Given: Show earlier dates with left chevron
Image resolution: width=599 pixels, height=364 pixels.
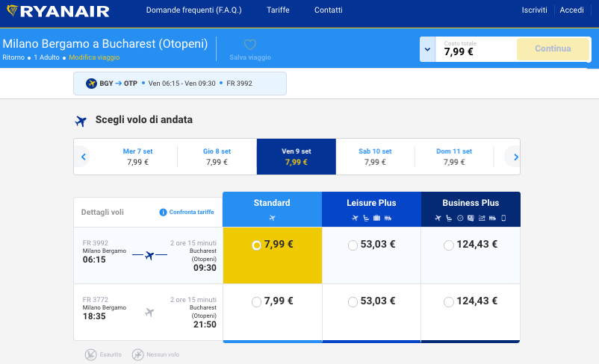Looking at the screenshot, I should pyautogui.click(x=84, y=157).
